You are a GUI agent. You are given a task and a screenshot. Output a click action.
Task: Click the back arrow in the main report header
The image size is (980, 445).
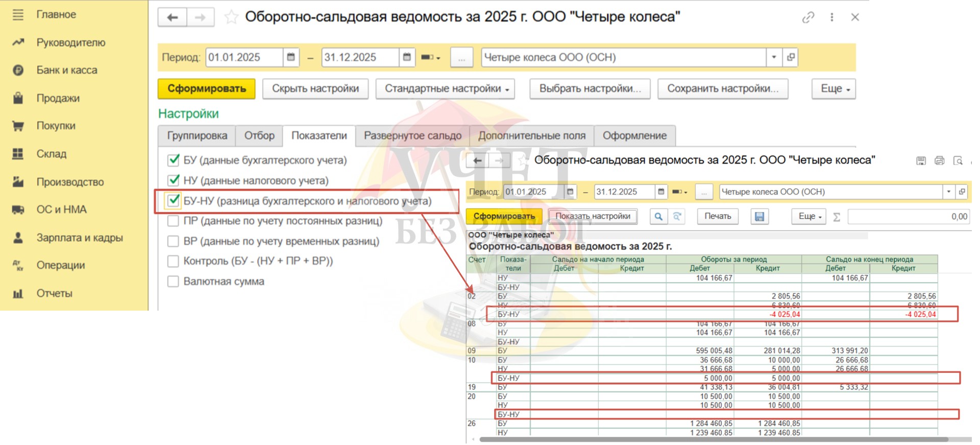point(173,17)
